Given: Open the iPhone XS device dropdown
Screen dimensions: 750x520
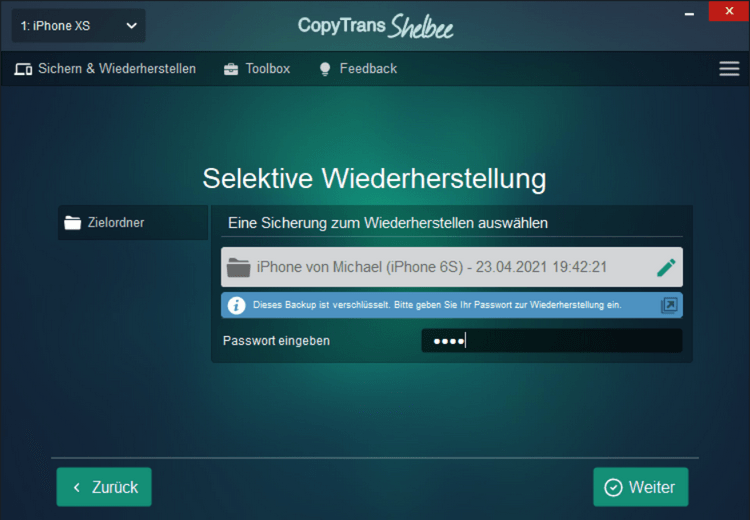Looking at the screenshot, I should click(78, 26).
